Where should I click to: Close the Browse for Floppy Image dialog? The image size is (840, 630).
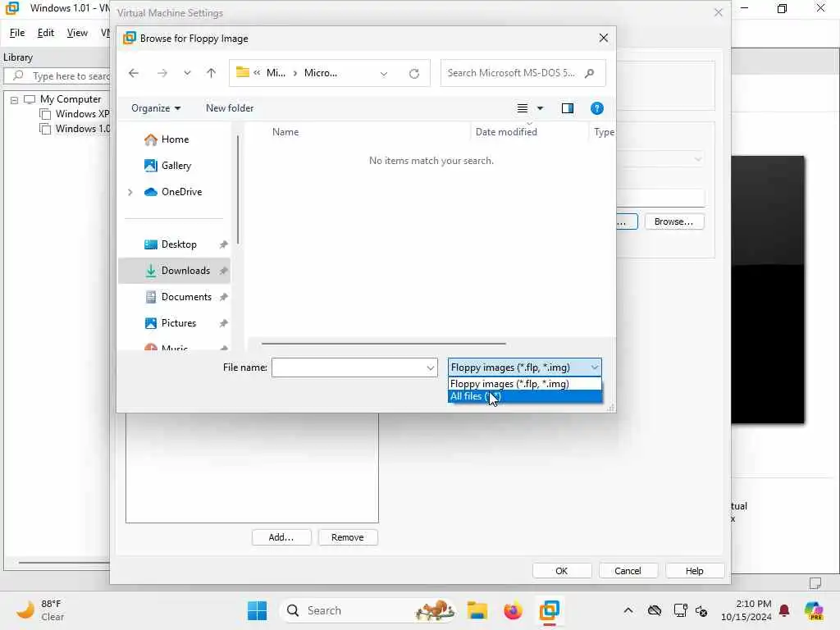[604, 38]
